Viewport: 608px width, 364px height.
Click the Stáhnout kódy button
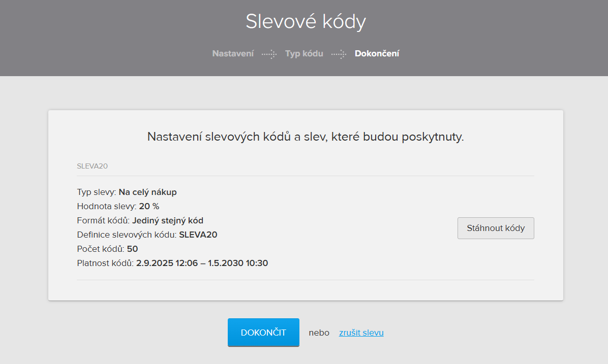coord(495,228)
